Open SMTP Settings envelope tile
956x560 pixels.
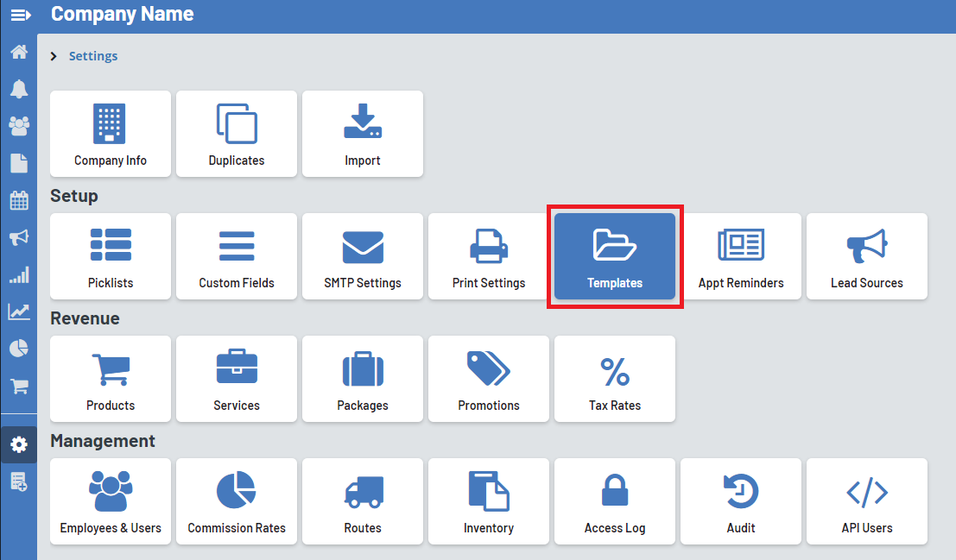(x=363, y=256)
